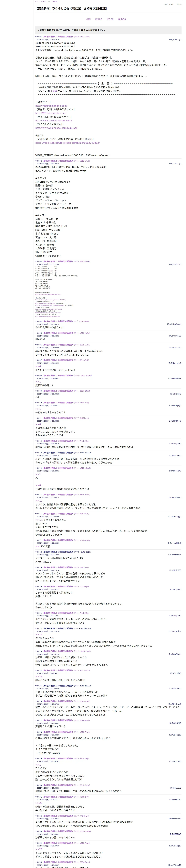
Task: Follow the >>12 anchor in post 0015
Action: coord(39,501)
